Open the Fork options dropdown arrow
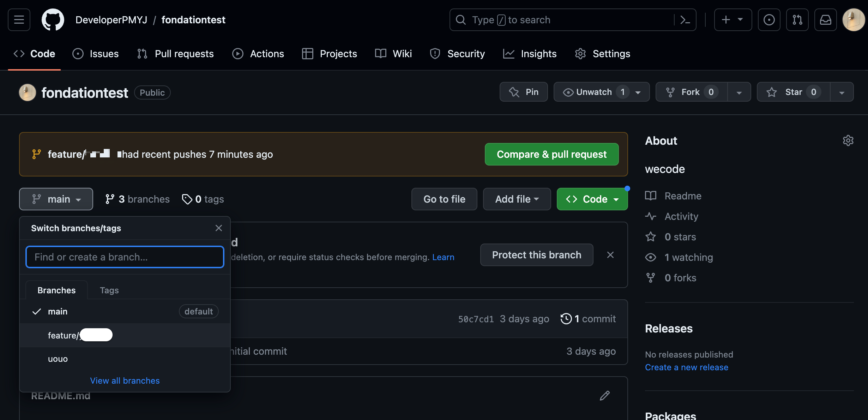This screenshot has height=420, width=868. pyautogui.click(x=739, y=92)
